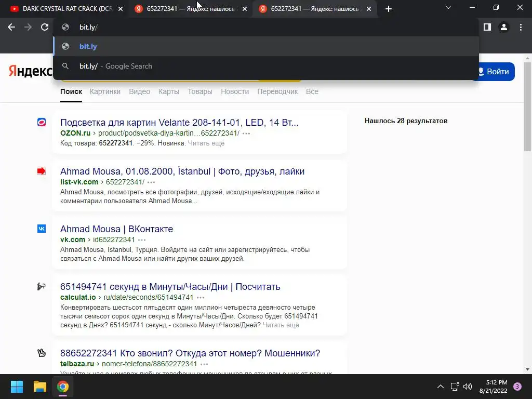
Task: Open the notification center badge
Action: (517, 387)
